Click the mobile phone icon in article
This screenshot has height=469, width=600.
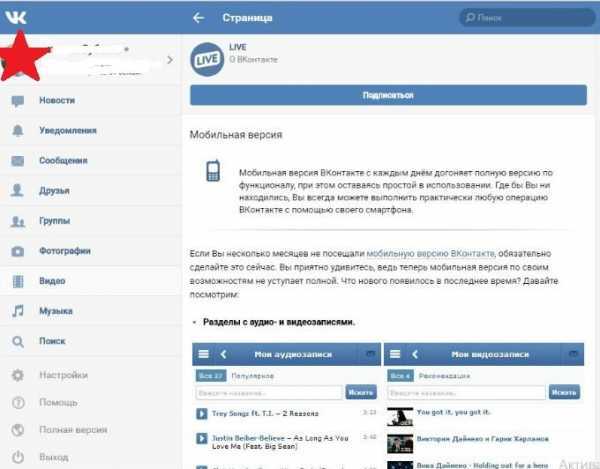213,171
